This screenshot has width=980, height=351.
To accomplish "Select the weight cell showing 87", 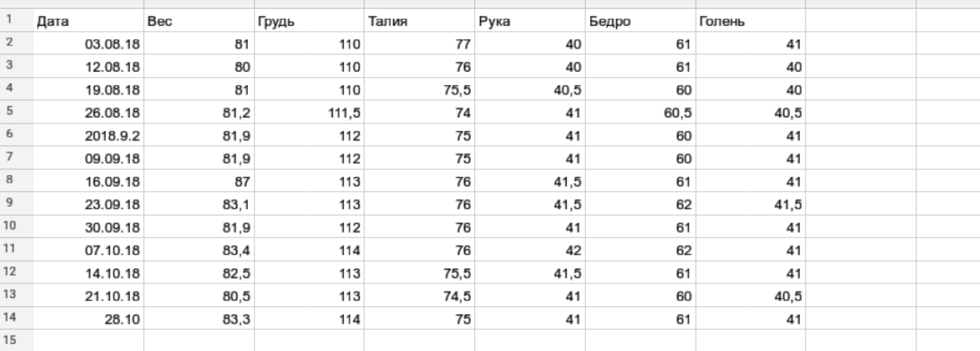I will pos(199,182).
